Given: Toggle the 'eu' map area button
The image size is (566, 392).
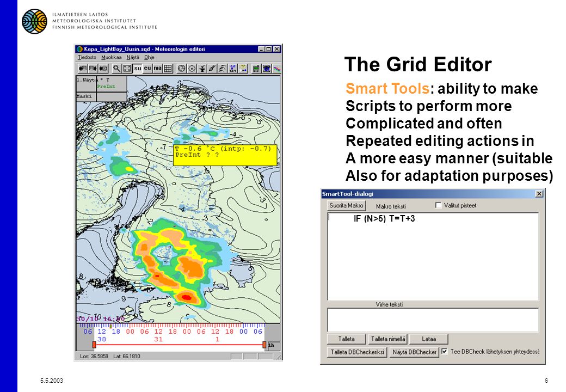Looking at the screenshot, I should pyautogui.click(x=147, y=68).
